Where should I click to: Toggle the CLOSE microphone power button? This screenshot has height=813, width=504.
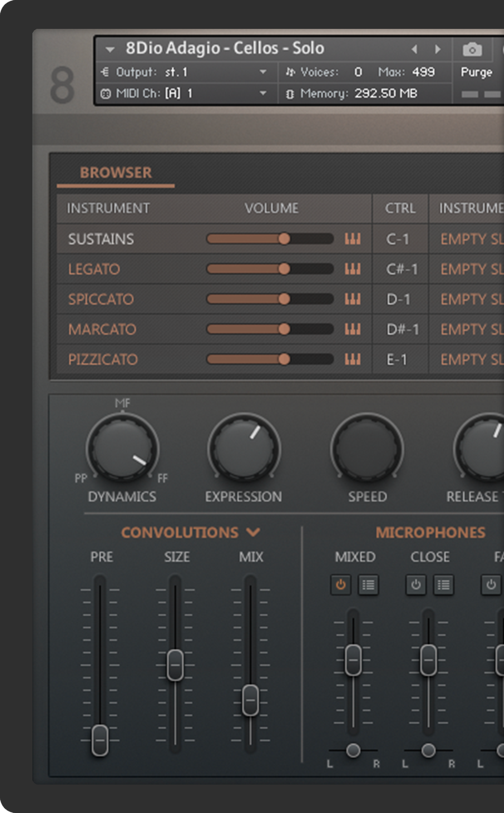(416, 585)
